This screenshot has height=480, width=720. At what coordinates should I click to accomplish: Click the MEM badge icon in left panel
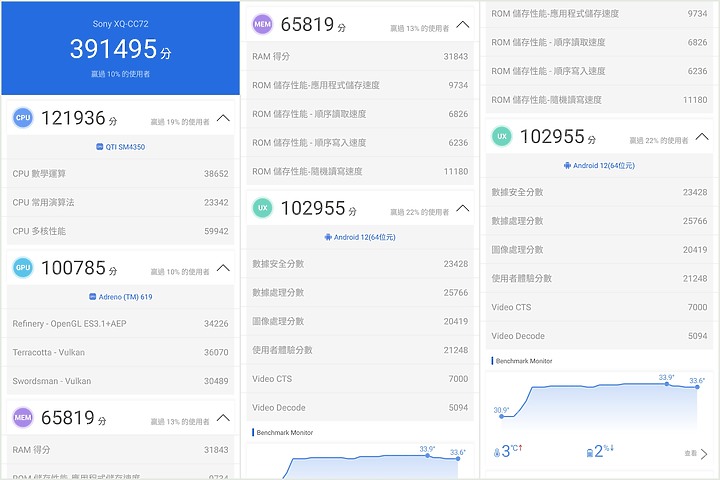point(23,418)
